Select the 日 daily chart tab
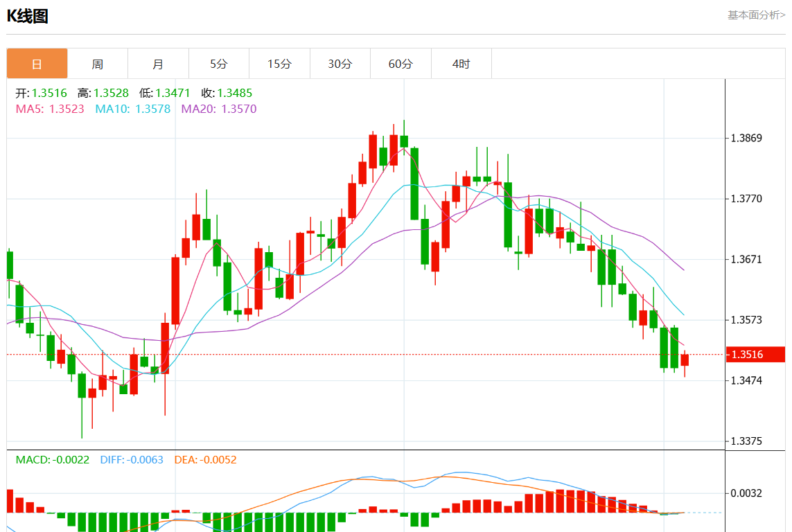Screen dimensions: 792x532 point(37,64)
